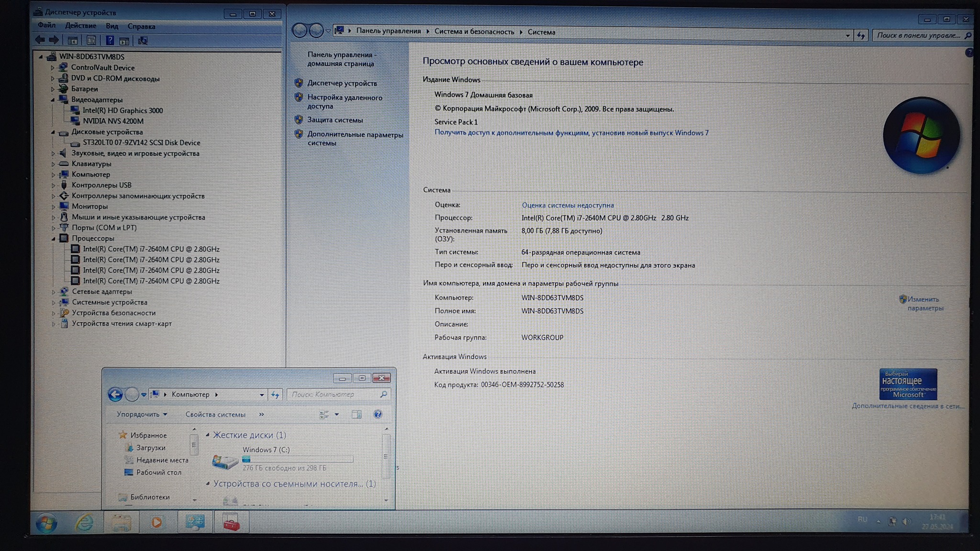
Task: Collapse the Видеоадаптеры tree node
Action: (53, 100)
